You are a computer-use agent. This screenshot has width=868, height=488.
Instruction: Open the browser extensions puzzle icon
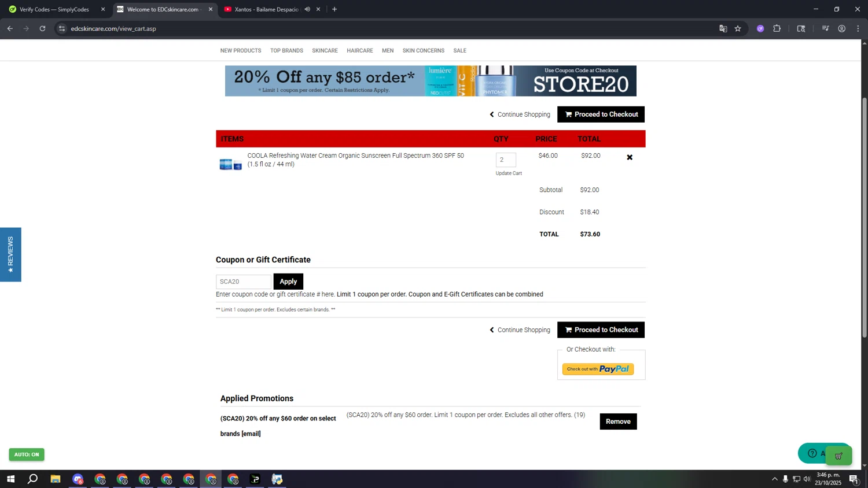tap(777, 28)
